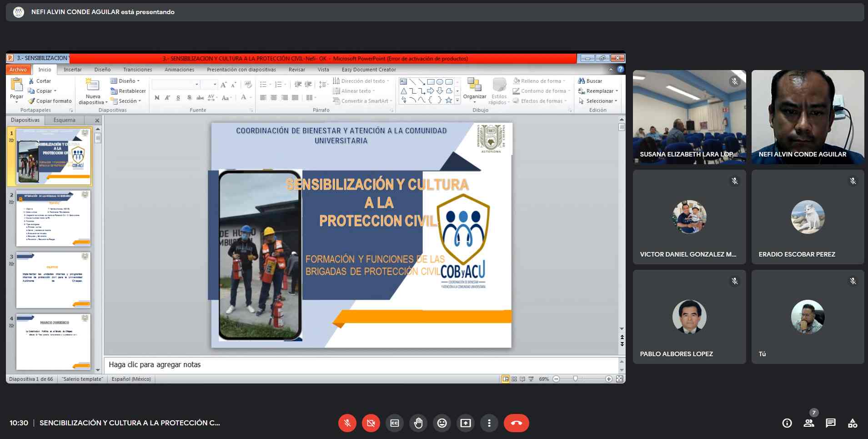Open the Archivo tab in PowerPoint
The width and height of the screenshot is (868, 439).
(18, 70)
